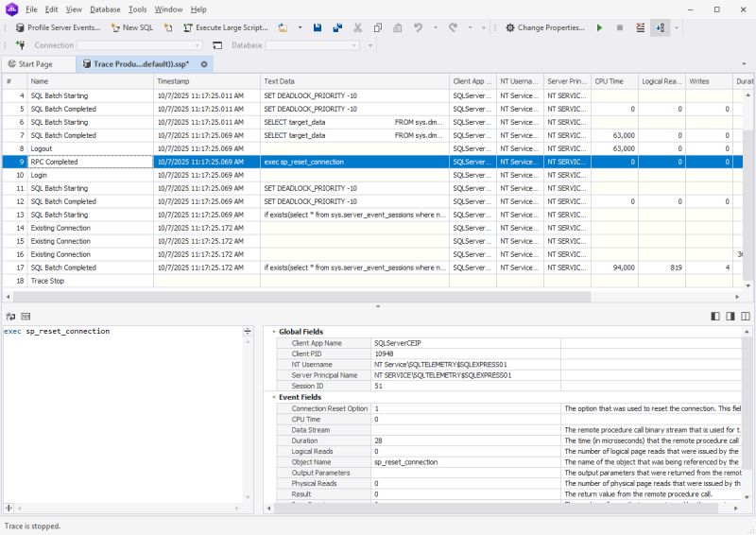Image resolution: width=756 pixels, height=535 pixels.
Task: Click the Duration value 28
Action: pyautogui.click(x=379, y=440)
